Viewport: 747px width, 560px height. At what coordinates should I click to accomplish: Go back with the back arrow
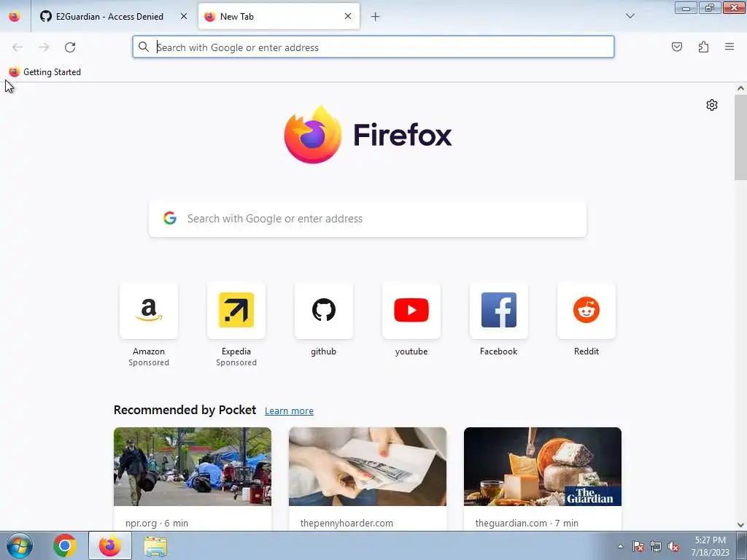18,47
